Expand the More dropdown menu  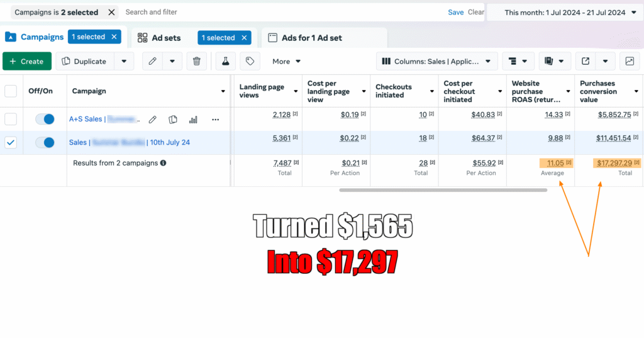pyautogui.click(x=287, y=61)
